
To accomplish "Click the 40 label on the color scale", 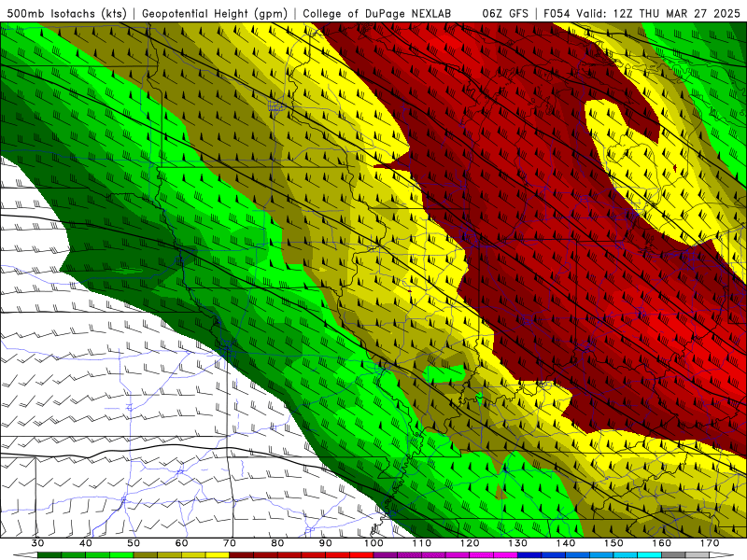I will [86, 543].
